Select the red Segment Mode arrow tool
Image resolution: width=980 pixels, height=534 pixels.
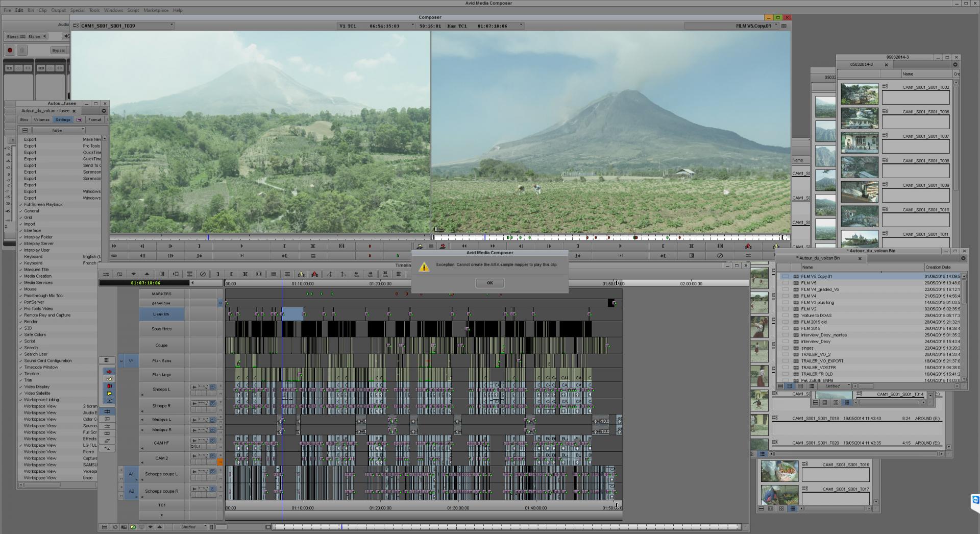tap(109, 372)
